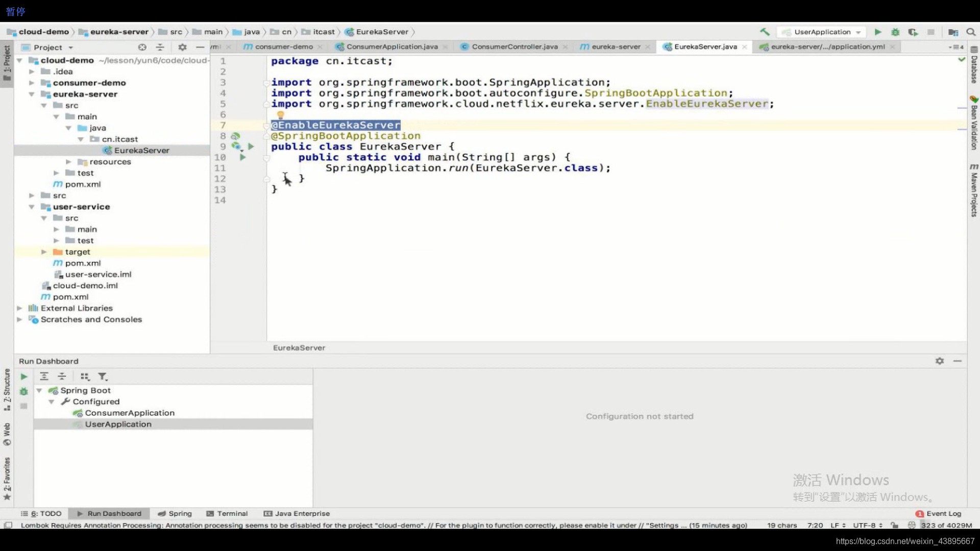Viewport: 980px width, 551px height.
Task: Collapse Configured node in Run Dashboard
Action: coord(52,402)
